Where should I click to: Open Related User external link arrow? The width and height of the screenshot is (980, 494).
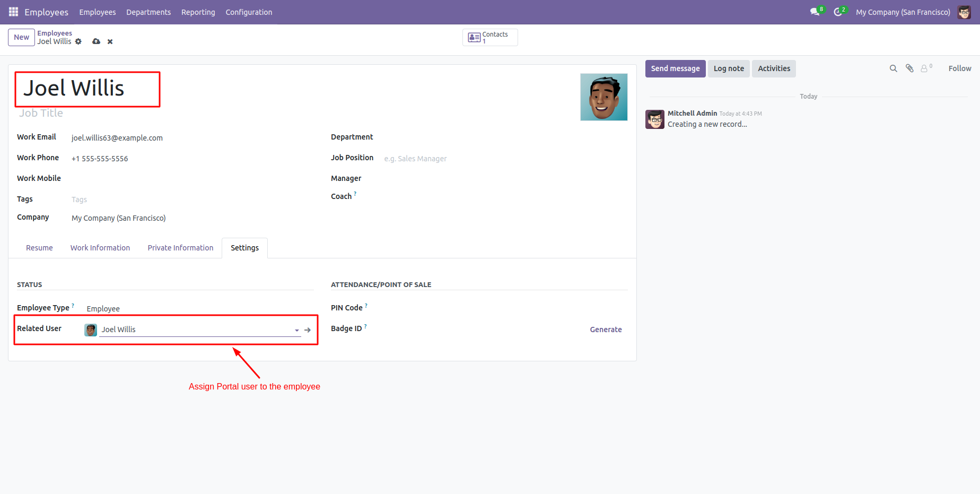[x=308, y=330]
